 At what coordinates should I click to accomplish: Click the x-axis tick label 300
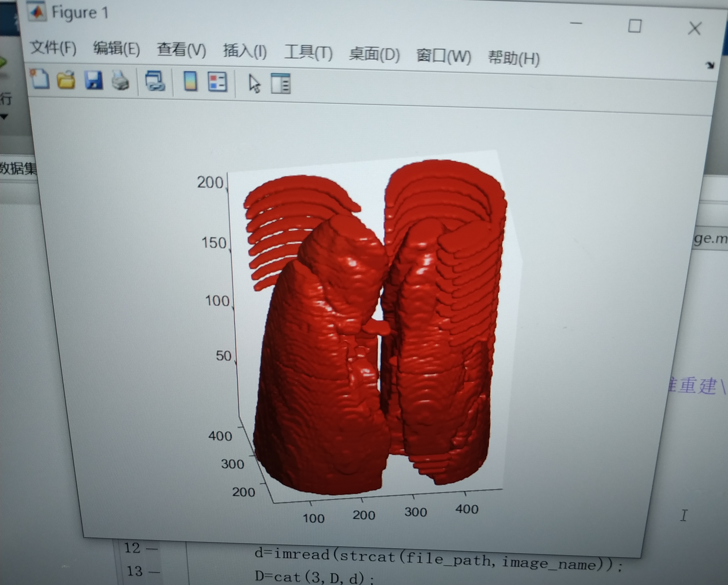pyautogui.click(x=416, y=512)
